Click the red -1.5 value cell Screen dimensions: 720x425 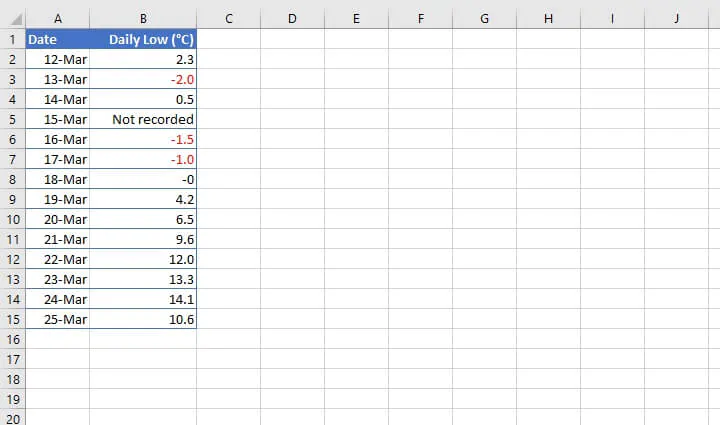pyautogui.click(x=143, y=139)
